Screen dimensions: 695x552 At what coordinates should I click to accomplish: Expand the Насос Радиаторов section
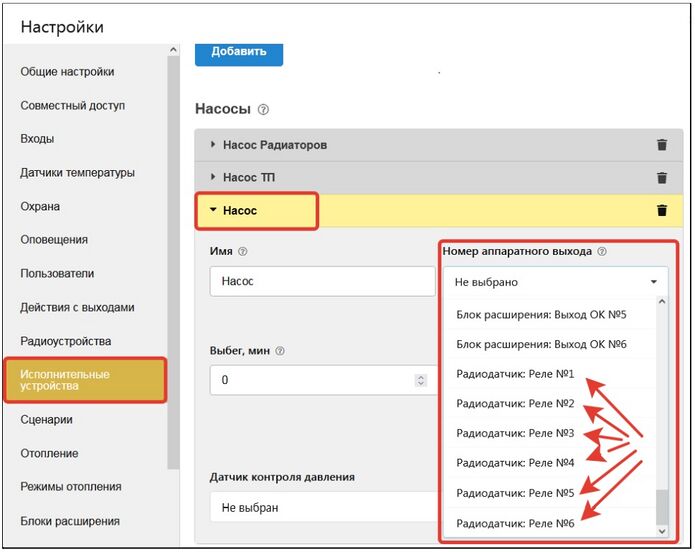click(x=274, y=145)
